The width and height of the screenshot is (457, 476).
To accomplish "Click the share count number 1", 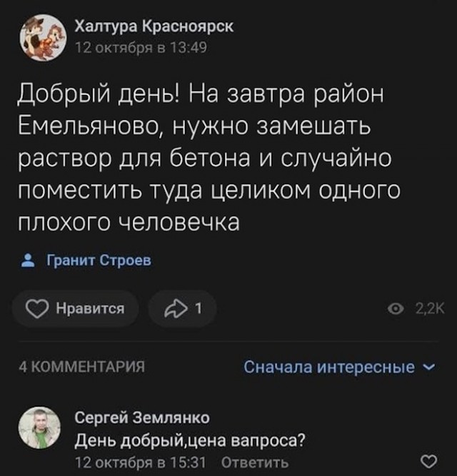I will (196, 308).
